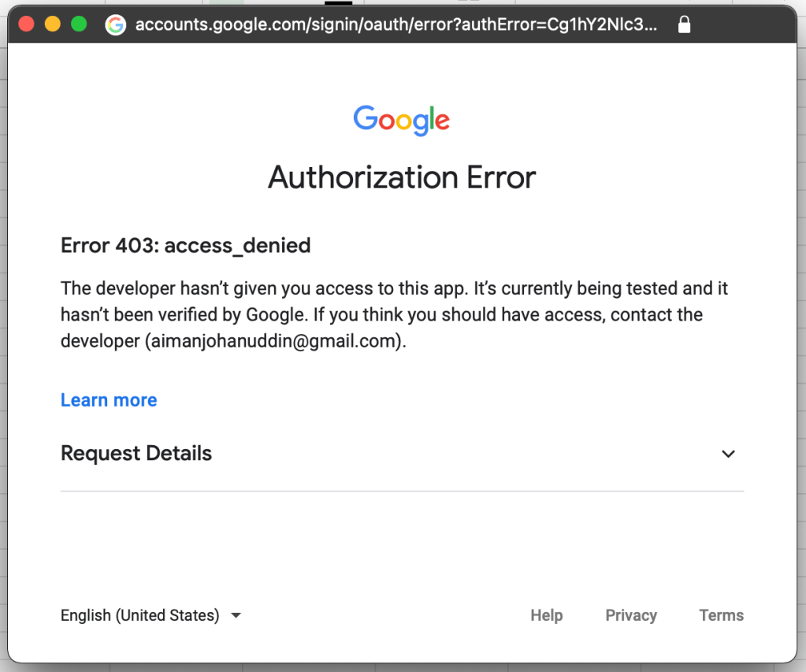Open the English (United States) language dropdown

140,615
